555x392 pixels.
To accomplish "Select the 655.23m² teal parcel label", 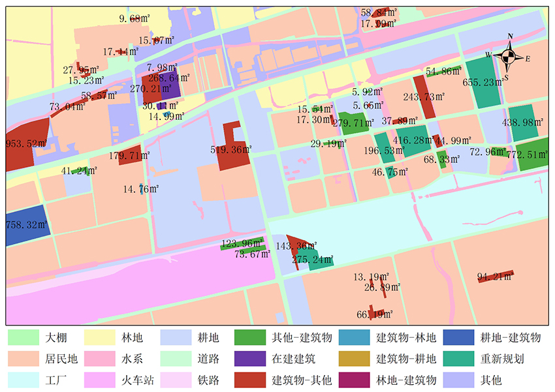I will click(485, 83).
